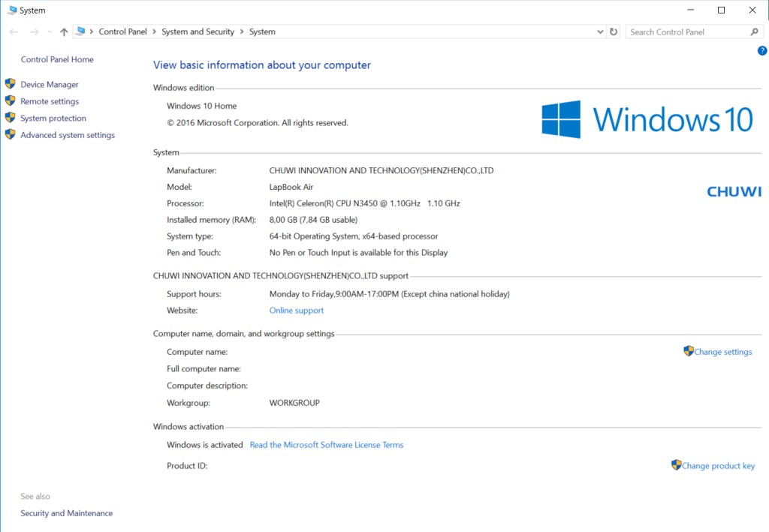This screenshot has height=532, width=769.
Task: Click the CHUWI manufacturer logo
Action: coord(734,191)
